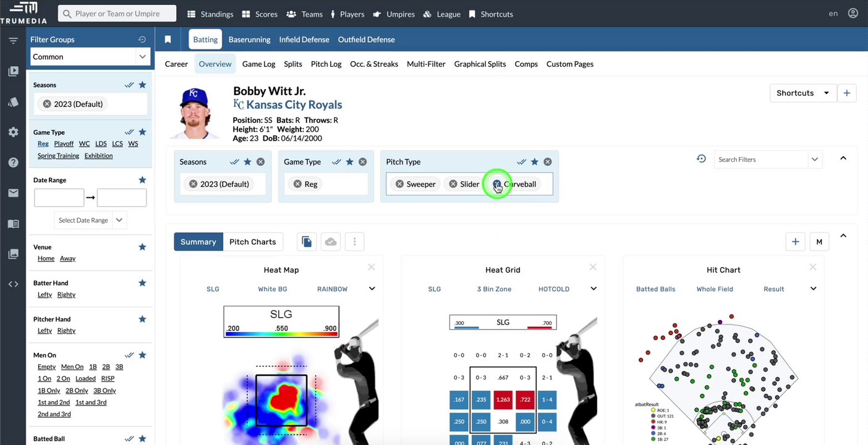Switch to Pitch Charts tab
Viewport: 868px width, 445px height.
pyautogui.click(x=252, y=242)
